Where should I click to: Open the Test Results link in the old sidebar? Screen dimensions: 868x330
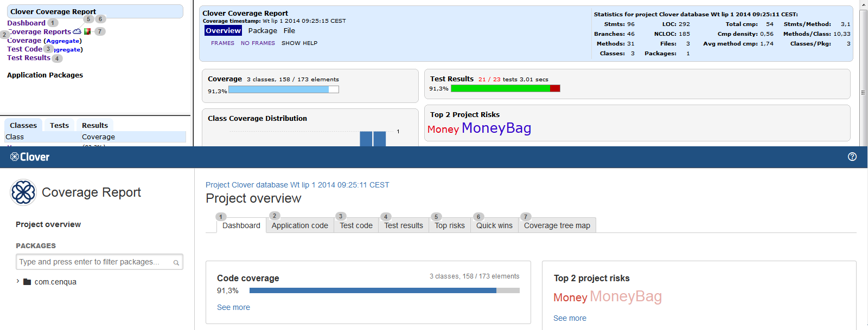click(29, 57)
